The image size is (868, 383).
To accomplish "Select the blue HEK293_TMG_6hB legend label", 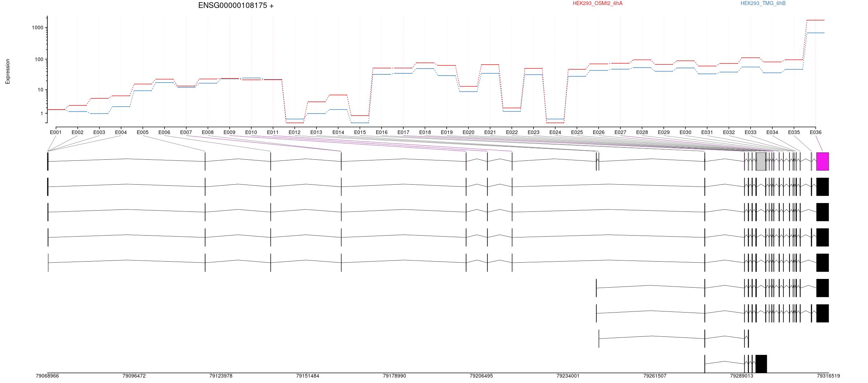I will (763, 3).
